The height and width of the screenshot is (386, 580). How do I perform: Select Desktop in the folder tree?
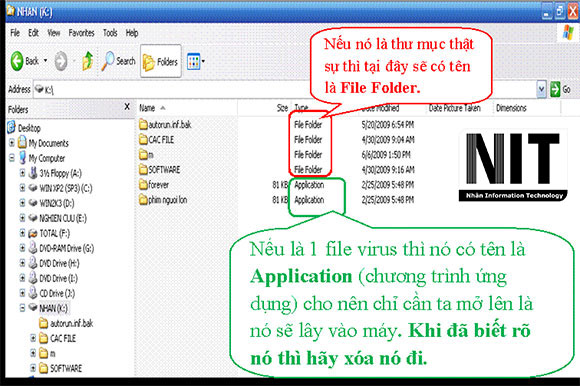(x=29, y=128)
